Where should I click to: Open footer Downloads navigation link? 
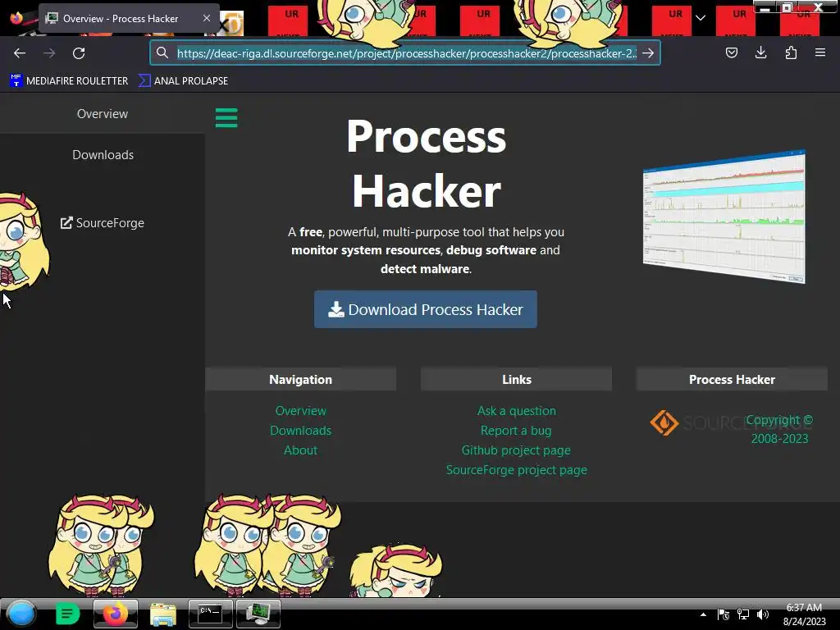click(x=300, y=431)
